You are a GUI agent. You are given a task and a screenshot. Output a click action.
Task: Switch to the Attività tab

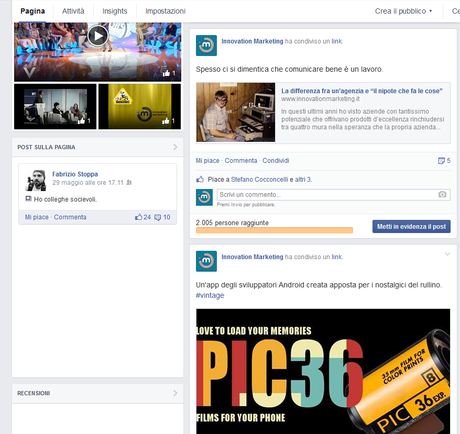point(73,11)
